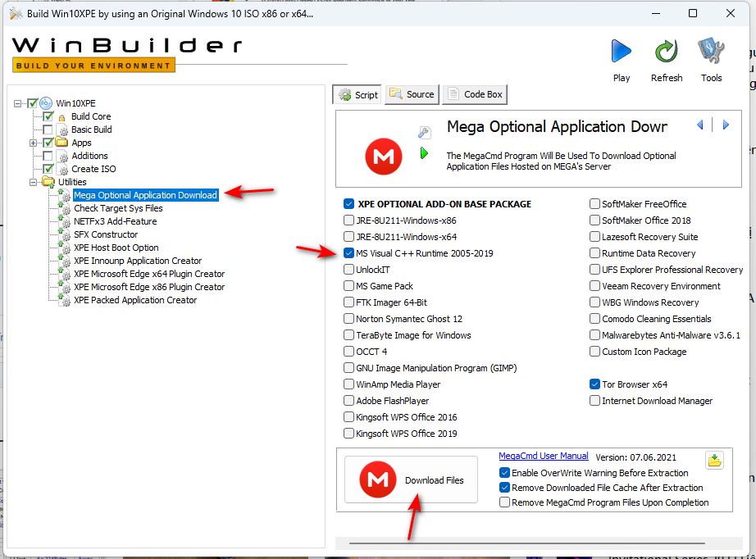Maximize the WinBuilder window

pos(693,13)
